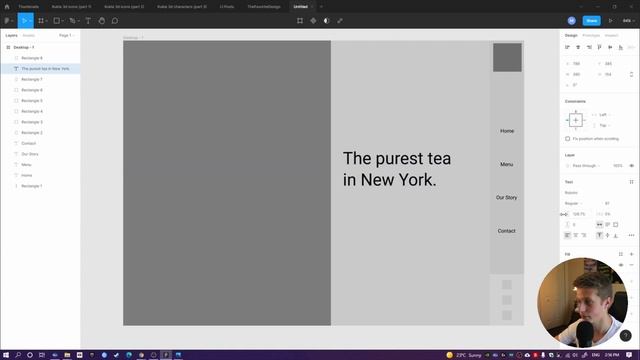Switch to the Inspect tab
The height and width of the screenshot is (360, 640).
(x=611, y=36)
